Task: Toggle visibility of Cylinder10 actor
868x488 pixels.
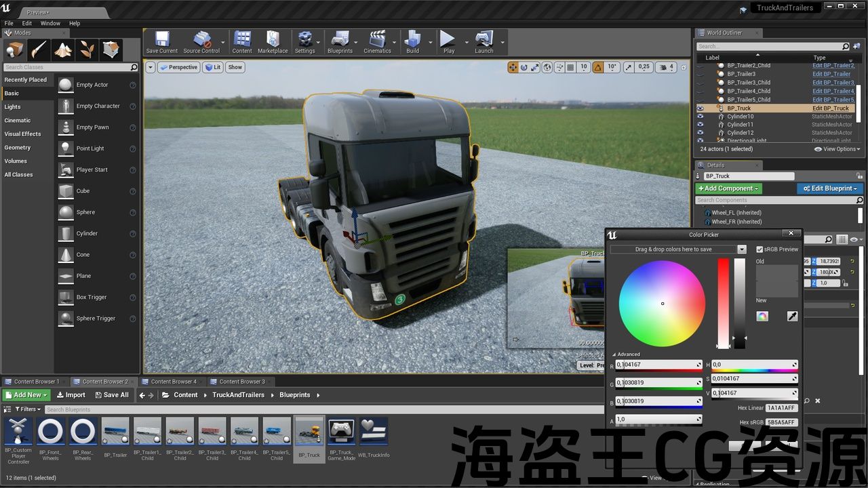Action: click(x=701, y=117)
